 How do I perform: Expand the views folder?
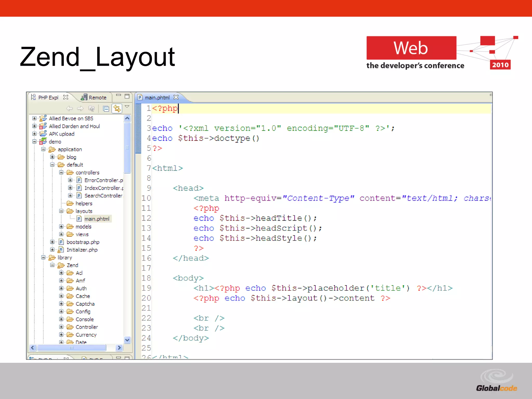61,234
